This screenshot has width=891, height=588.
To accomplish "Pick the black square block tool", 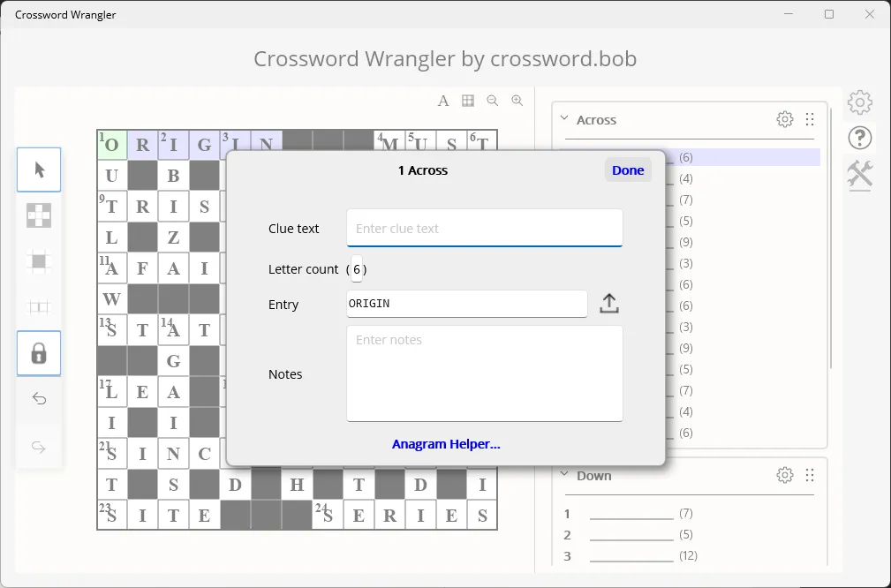I will point(39,261).
